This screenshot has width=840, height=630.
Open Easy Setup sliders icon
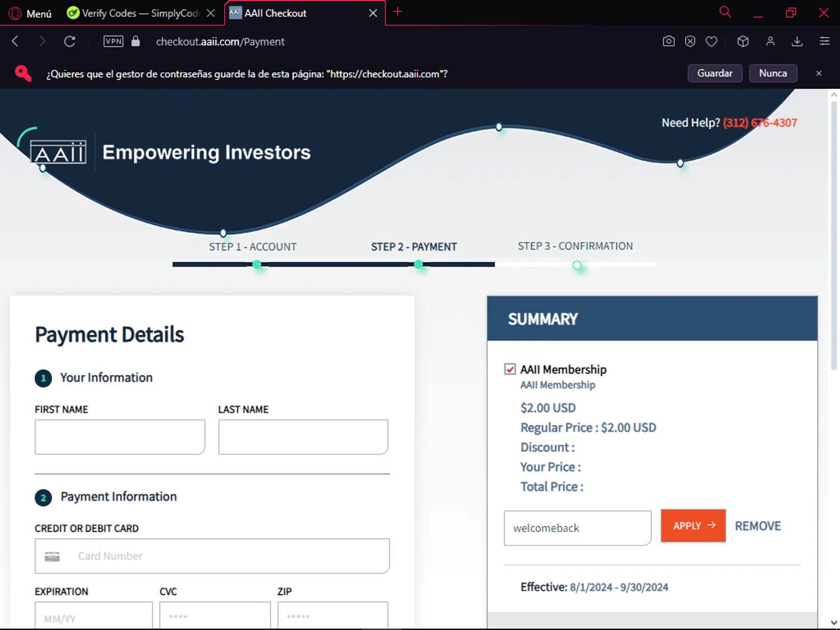coord(824,41)
